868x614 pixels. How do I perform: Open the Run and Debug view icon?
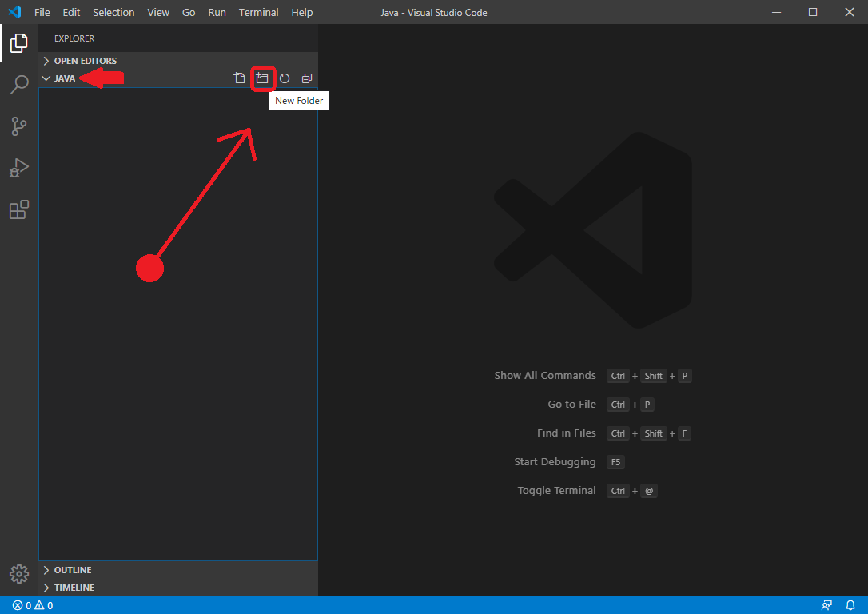(19, 168)
